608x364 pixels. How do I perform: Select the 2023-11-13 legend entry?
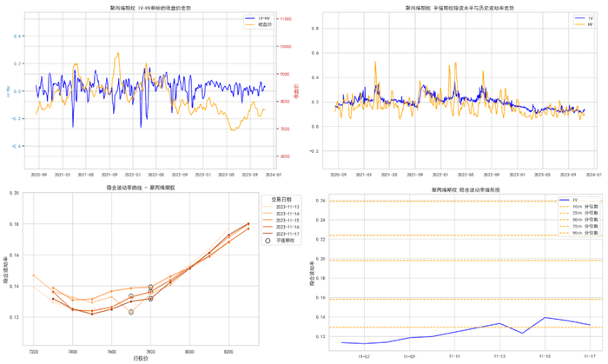point(281,207)
